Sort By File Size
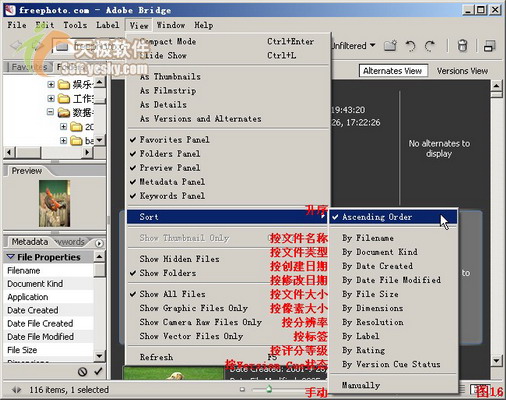The image size is (506, 400). tap(393, 294)
